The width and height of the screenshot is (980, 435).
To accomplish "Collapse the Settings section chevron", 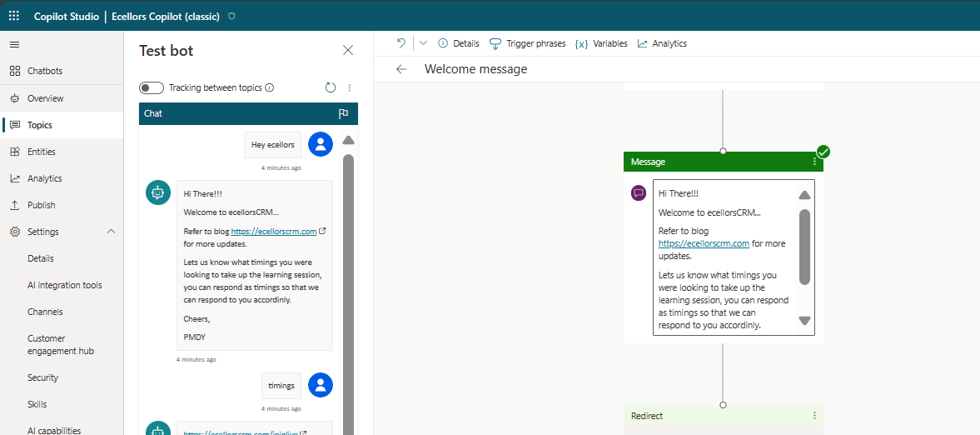I will point(112,232).
